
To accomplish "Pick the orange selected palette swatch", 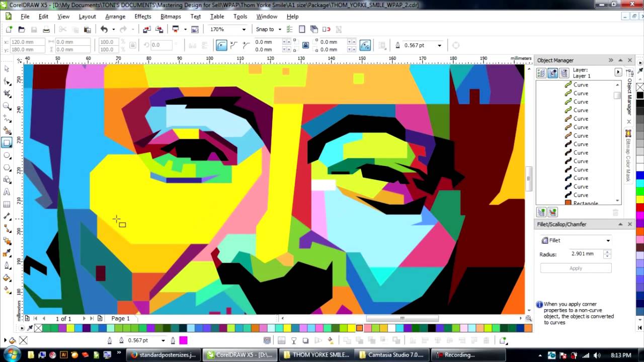I will pyautogui.click(x=359, y=328).
